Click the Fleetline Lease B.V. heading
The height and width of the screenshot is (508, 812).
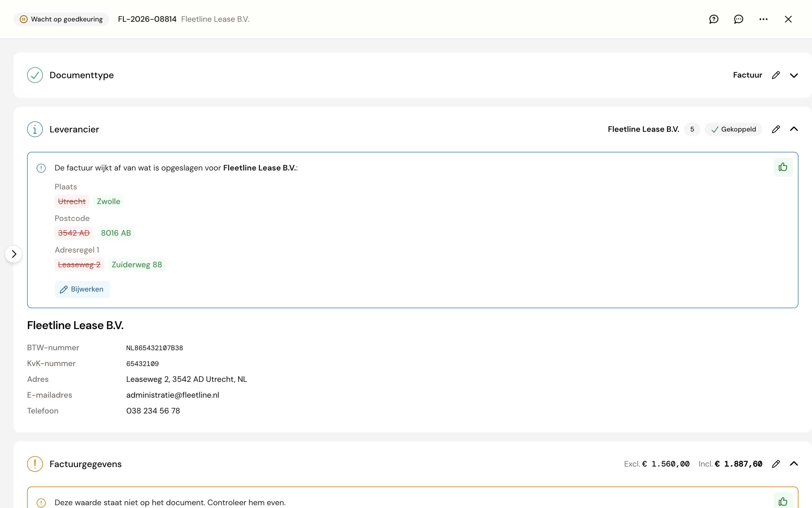[x=76, y=326]
